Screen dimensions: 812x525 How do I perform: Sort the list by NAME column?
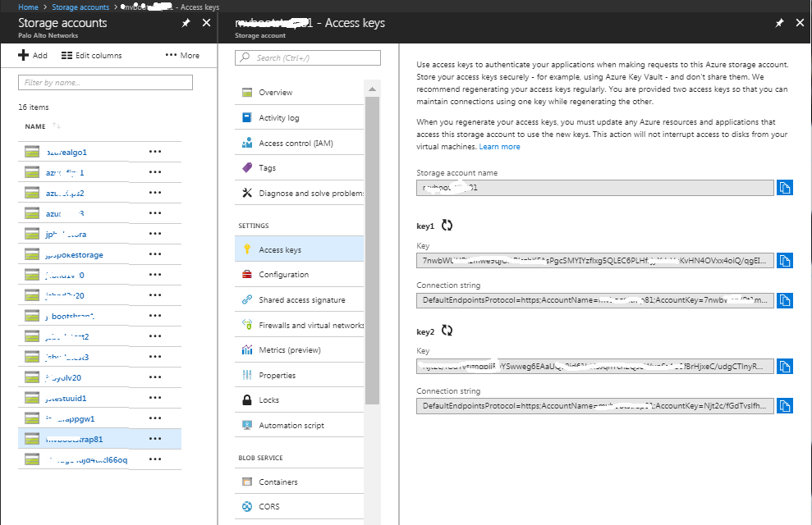35,126
